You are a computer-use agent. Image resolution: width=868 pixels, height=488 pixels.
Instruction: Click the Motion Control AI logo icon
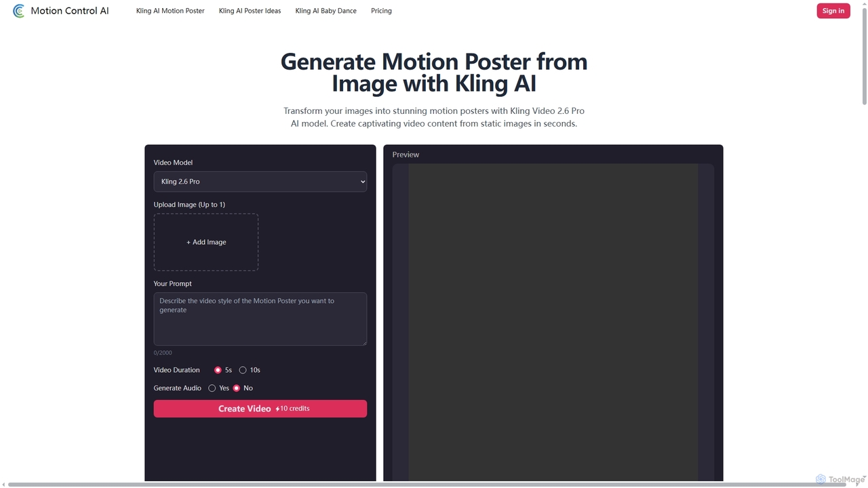pos(19,11)
